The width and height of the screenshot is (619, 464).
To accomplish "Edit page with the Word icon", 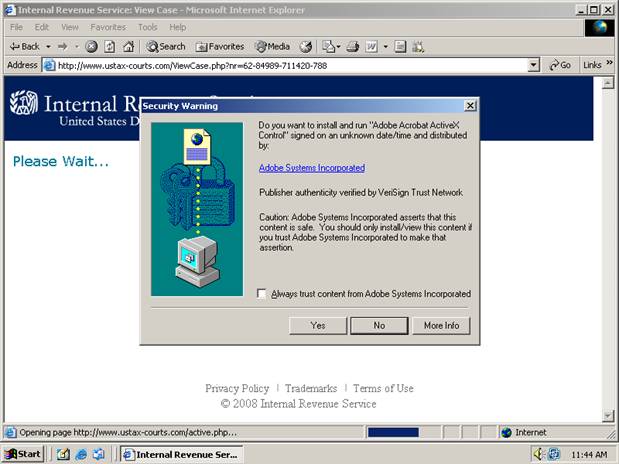I will click(x=371, y=47).
